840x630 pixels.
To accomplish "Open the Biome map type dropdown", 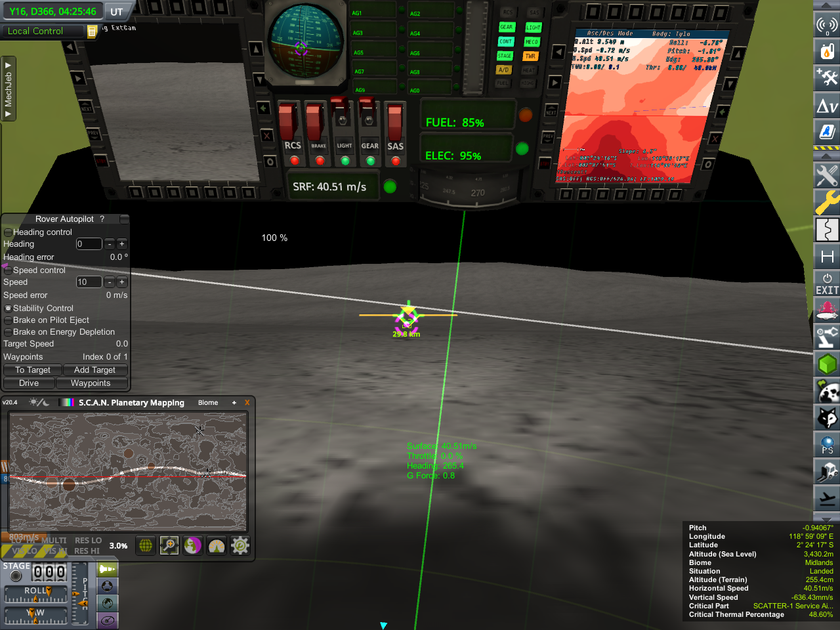I will point(208,402).
